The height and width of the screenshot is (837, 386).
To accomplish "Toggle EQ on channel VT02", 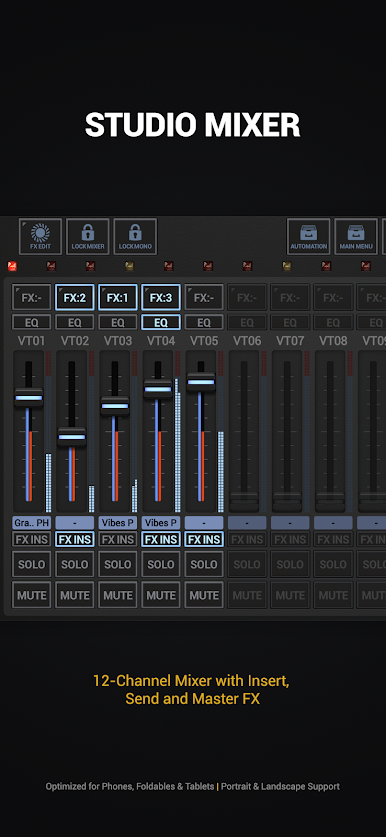I will click(75, 322).
